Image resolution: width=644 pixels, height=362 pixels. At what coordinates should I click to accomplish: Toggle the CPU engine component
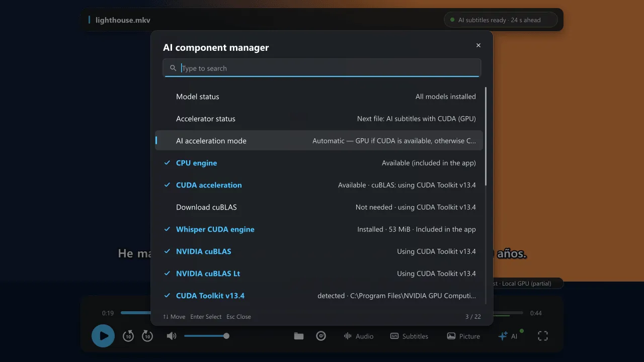(x=319, y=163)
